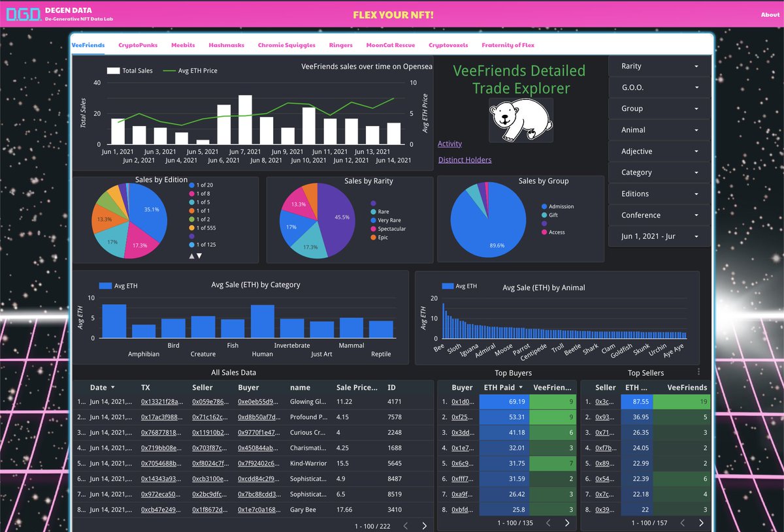Open buyer address 0xe0eb55d9 link
Screen dimensions: 784x532
[258, 402]
